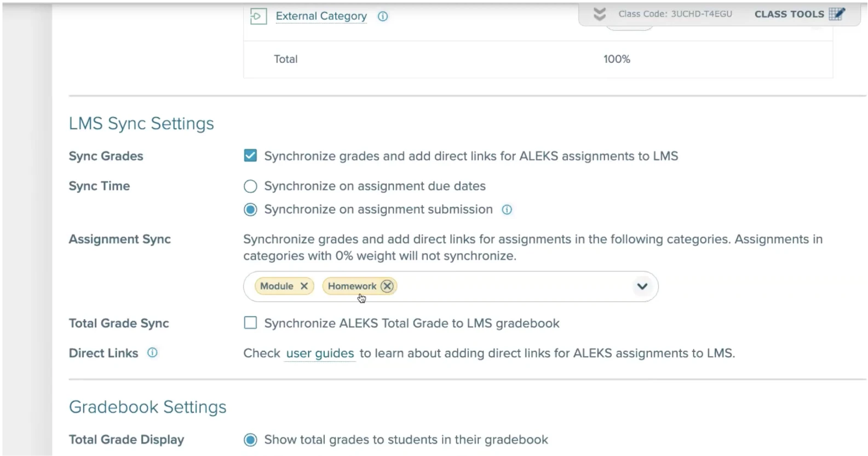The height and width of the screenshot is (456, 868).
Task: Remove the Homework category tag
Action: point(387,286)
